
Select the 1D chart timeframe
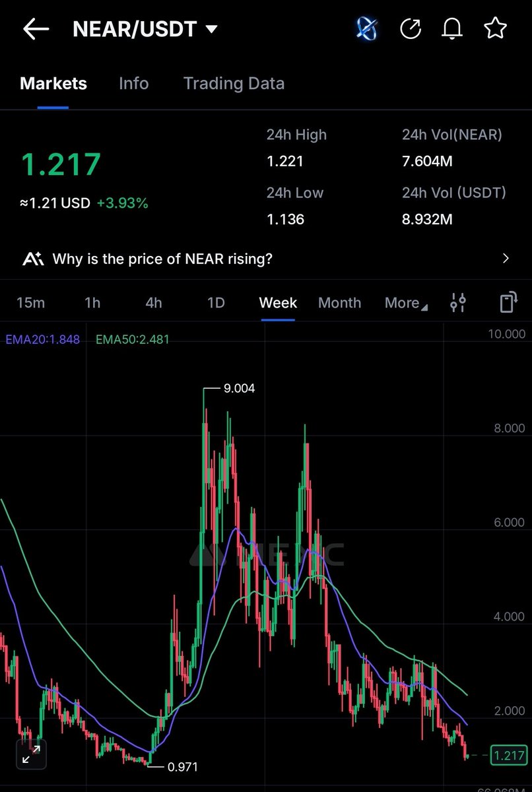click(x=215, y=302)
